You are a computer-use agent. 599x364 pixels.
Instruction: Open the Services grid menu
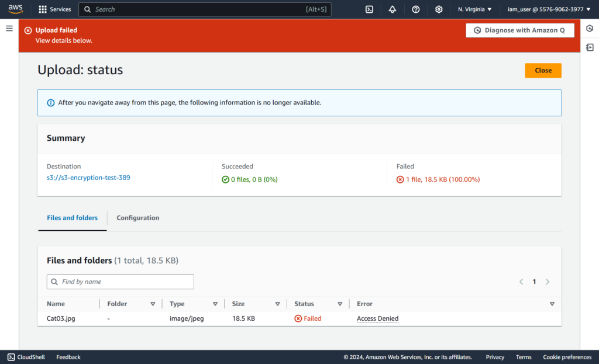(54, 9)
